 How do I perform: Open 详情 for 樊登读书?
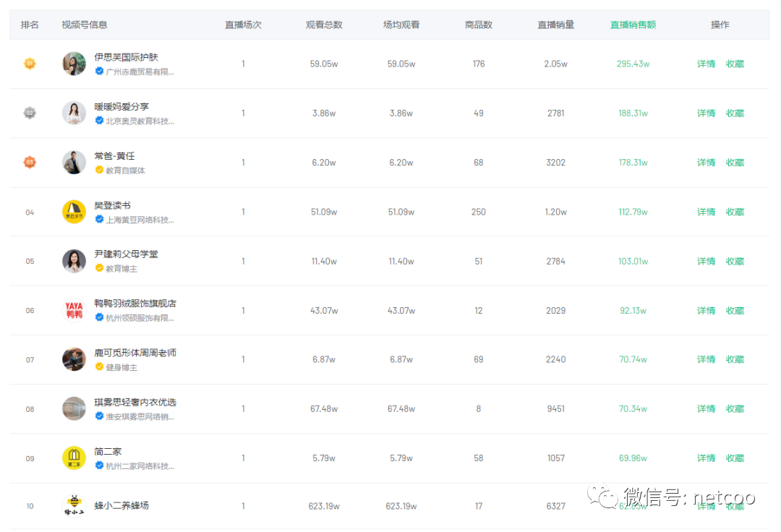point(706,212)
